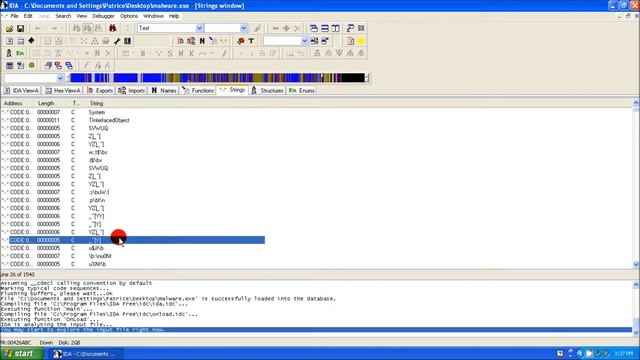Select the 'TInterfacedObject' string row

point(133,120)
